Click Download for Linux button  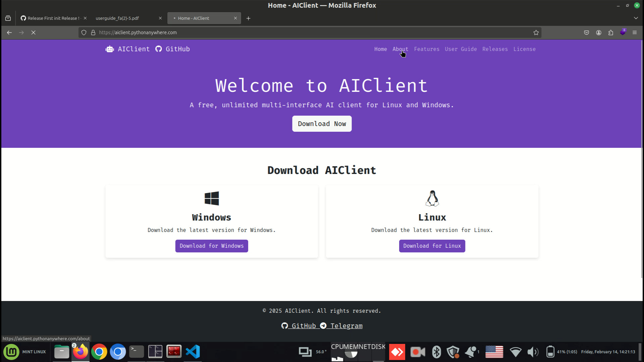pos(432,246)
